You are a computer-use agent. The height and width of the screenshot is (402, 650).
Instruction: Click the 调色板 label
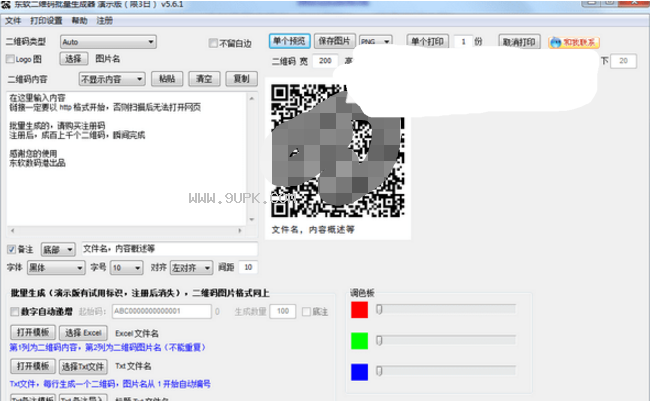362,293
